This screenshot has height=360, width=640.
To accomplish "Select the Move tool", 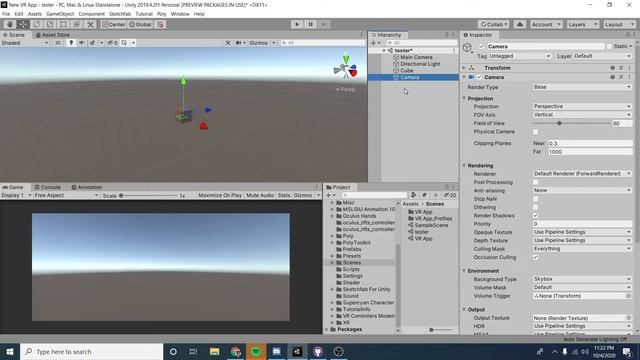I will (23, 24).
